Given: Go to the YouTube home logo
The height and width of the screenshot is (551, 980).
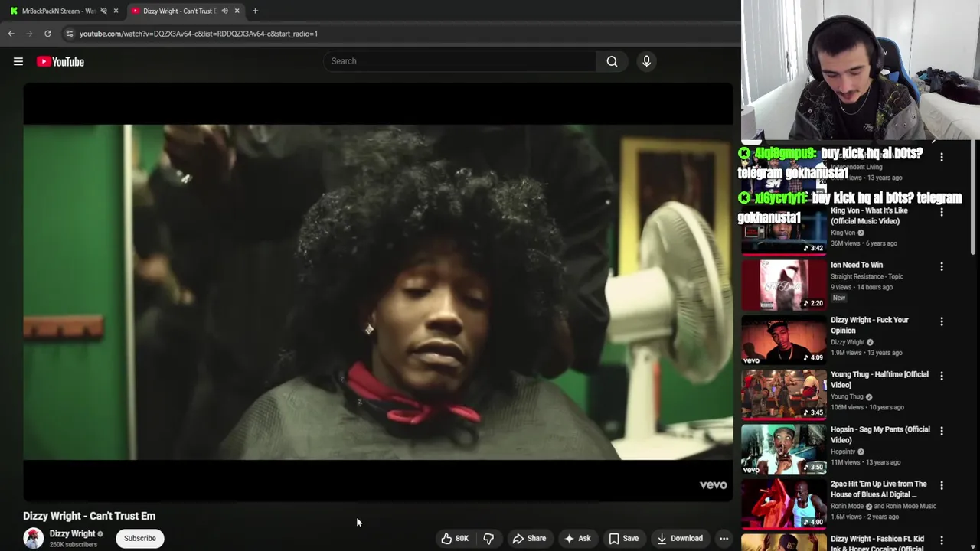Looking at the screenshot, I should coord(60,61).
